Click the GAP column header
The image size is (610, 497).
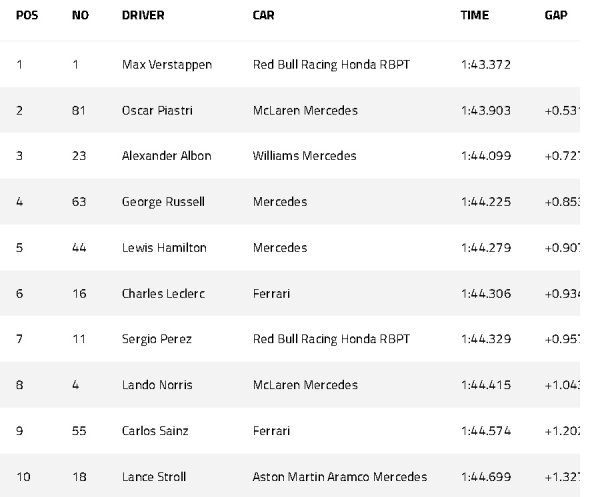(556, 15)
